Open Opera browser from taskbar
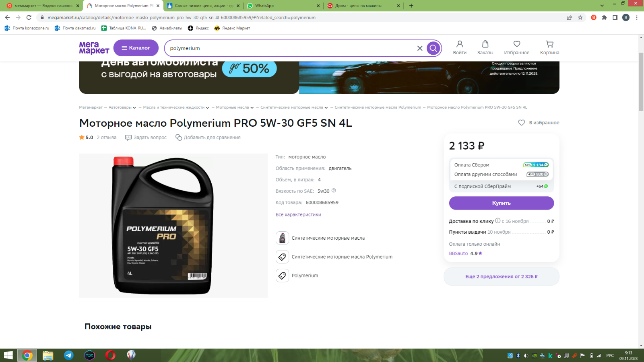The height and width of the screenshot is (362, 644). pos(110,355)
